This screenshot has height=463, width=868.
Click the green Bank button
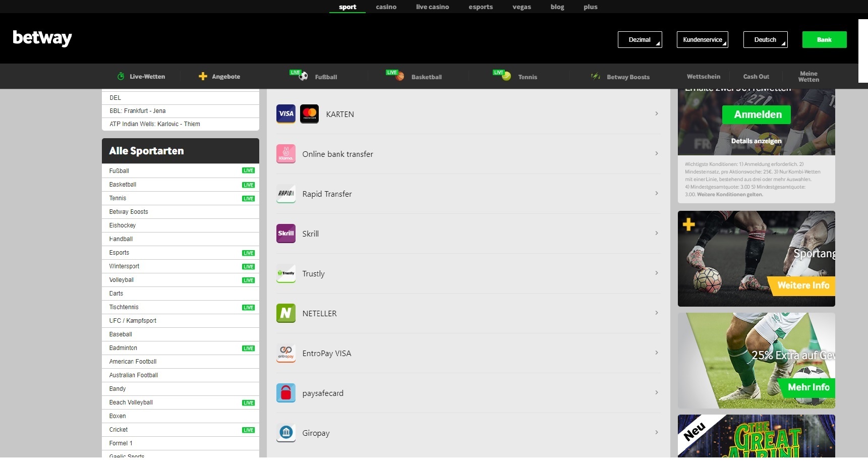pos(824,40)
